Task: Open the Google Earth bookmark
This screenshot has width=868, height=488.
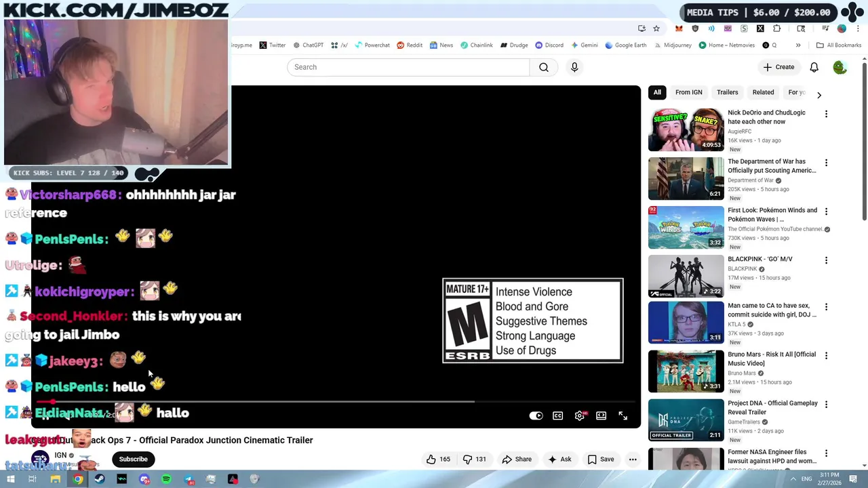Action: pos(625,45)
